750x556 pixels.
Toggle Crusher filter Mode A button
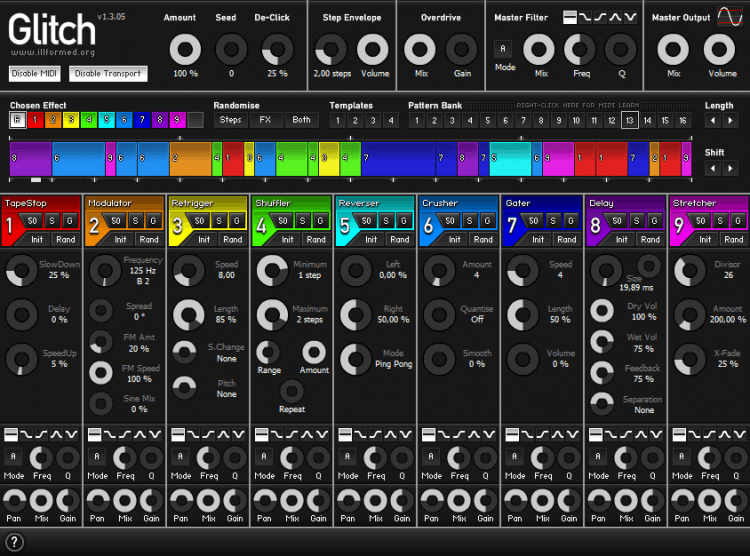pyautogui.click(x=431, y=456)
